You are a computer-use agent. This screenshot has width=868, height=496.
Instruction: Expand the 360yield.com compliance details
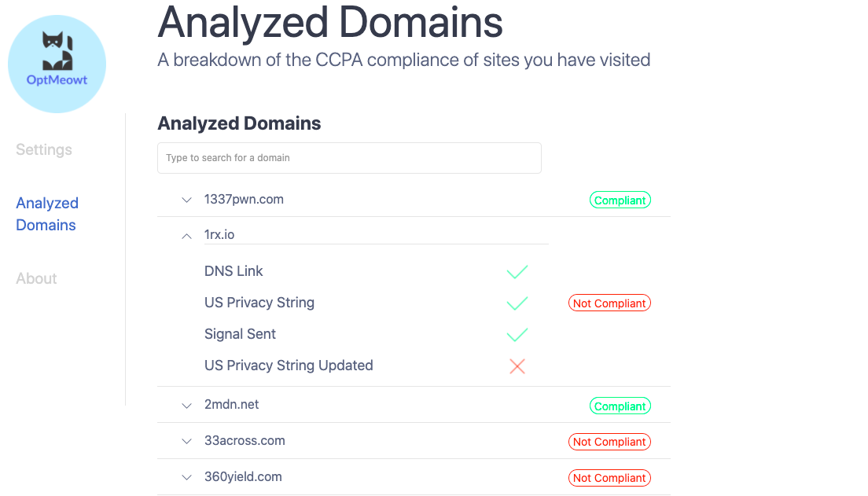coord(186,478)
